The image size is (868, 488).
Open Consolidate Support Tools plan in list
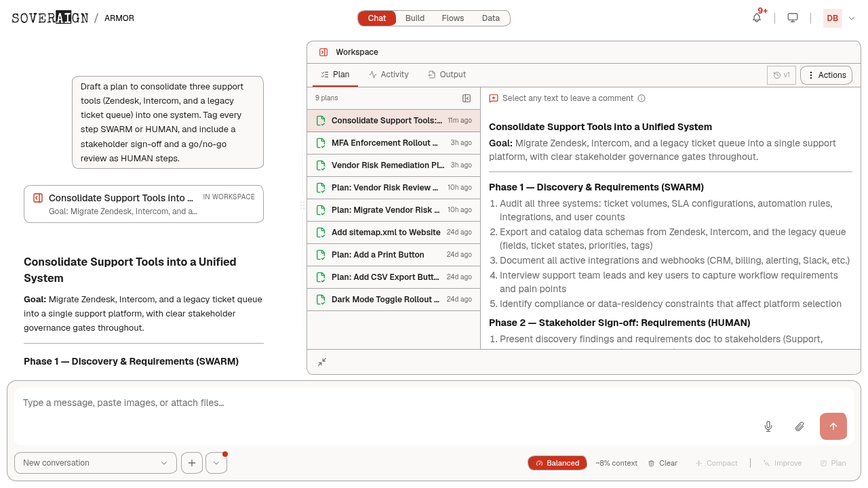(x=393, y=121)
